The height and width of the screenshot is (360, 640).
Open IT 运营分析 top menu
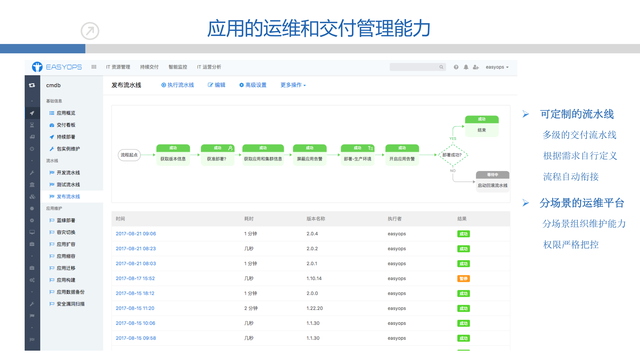pyautogui.click(x=209, y=67)
